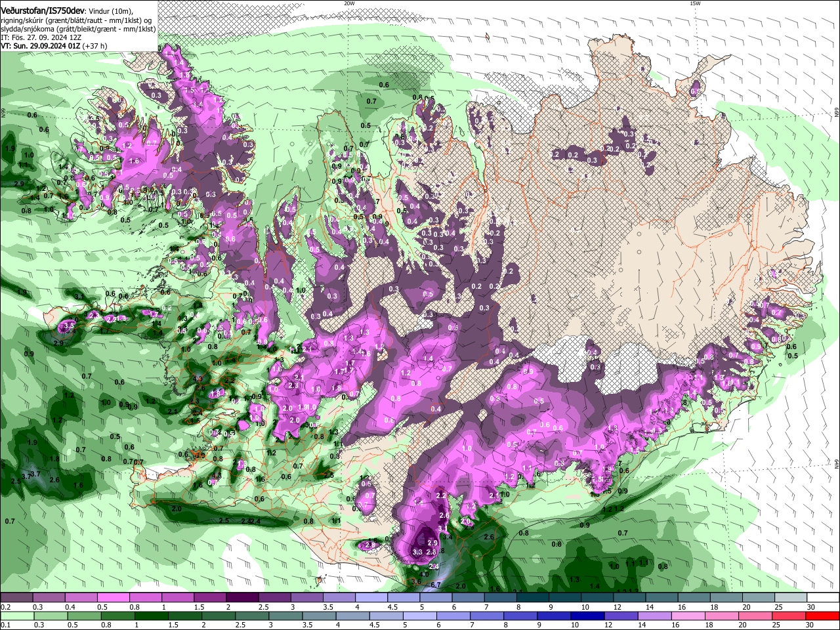Click the '(+37 h)' forecast offset text
This screenshot has width=840, height=630.
[x=94, y=46]
